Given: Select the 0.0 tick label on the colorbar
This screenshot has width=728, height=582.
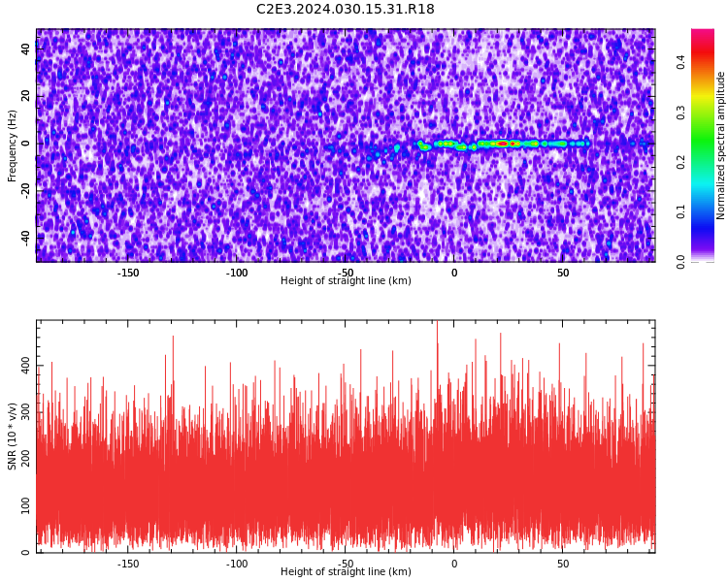Looking at the screenshot, I should tap(680, 262).
